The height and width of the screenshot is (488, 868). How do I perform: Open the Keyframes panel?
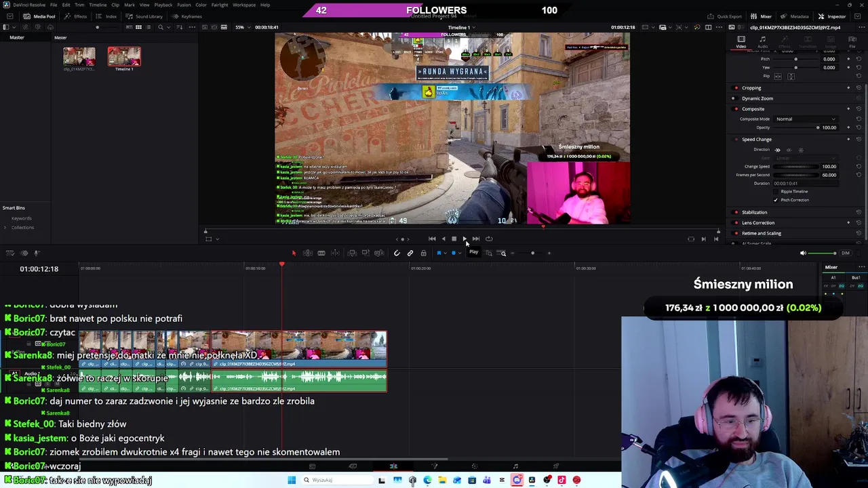187,16
